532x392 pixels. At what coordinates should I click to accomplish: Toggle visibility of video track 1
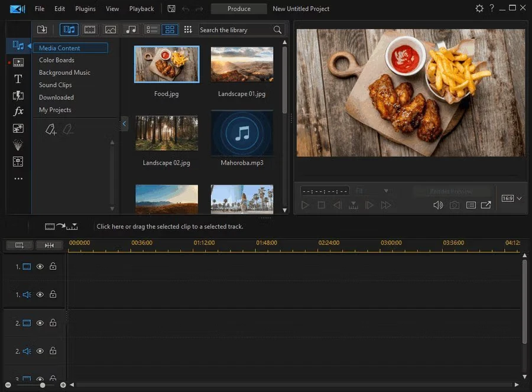click(40, 267)
